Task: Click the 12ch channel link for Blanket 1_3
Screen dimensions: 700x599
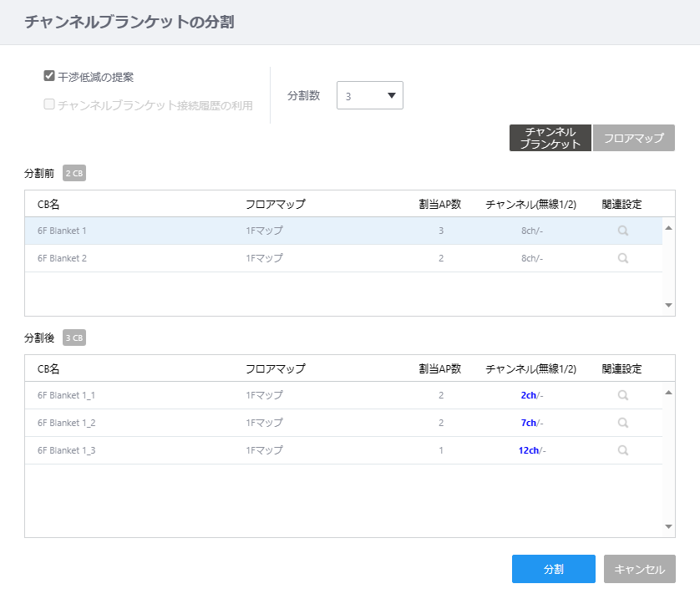Action: [529, 451]
